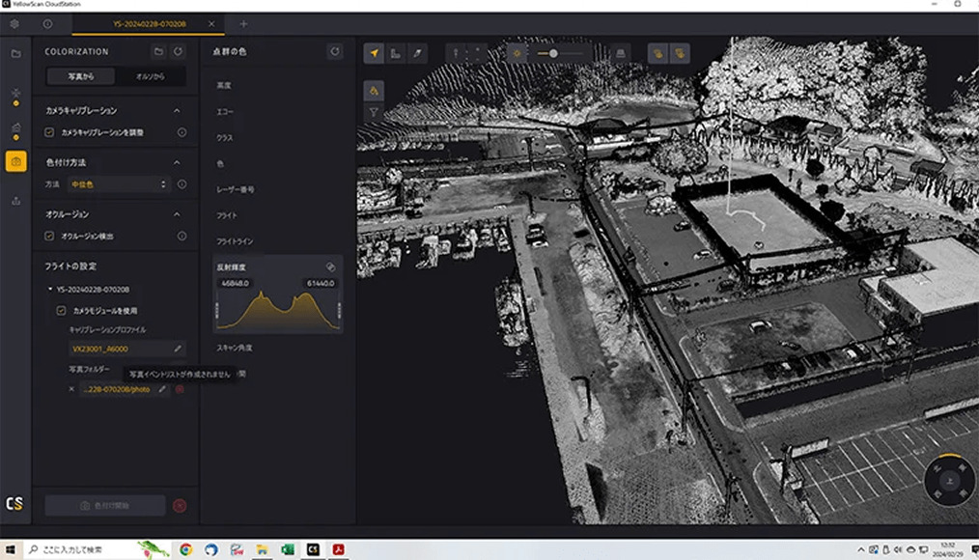979x560 pixels.
Task: Switch to the オルソから tab
Action: tap(149, 76)
